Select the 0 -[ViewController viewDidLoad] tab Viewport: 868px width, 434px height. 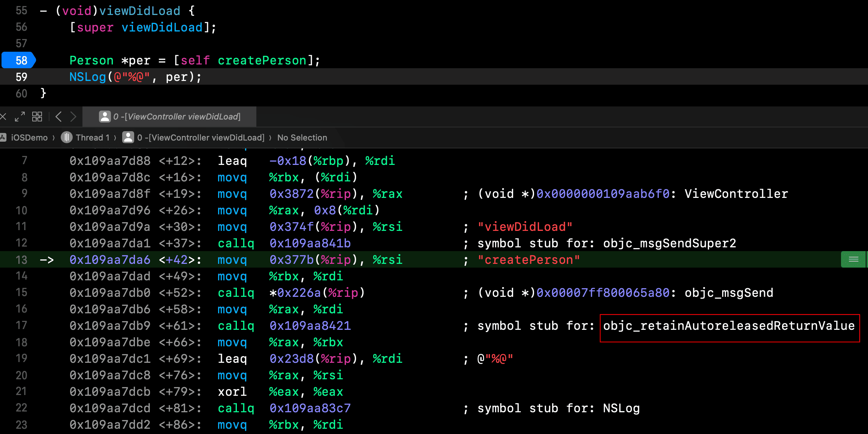tap(170, 117)
